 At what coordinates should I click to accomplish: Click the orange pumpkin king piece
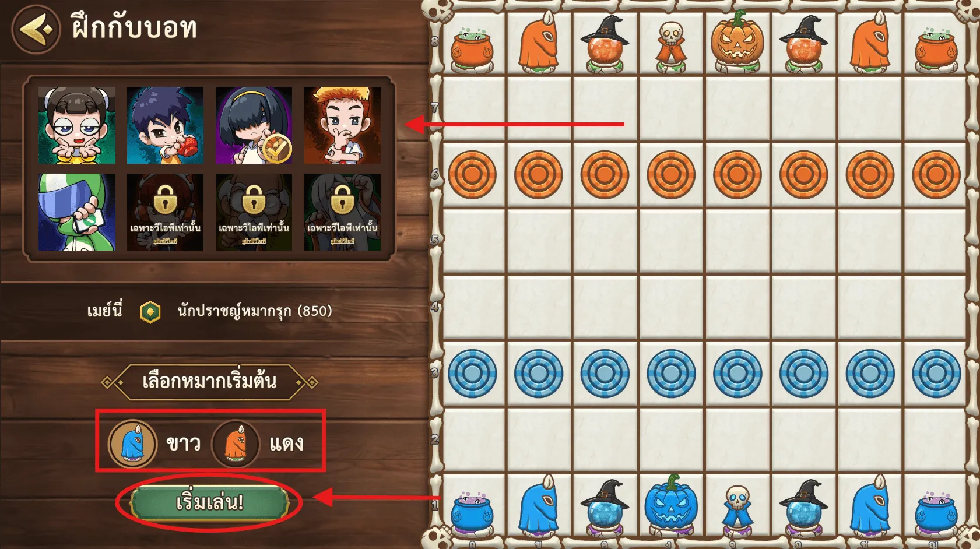[737, 41]
